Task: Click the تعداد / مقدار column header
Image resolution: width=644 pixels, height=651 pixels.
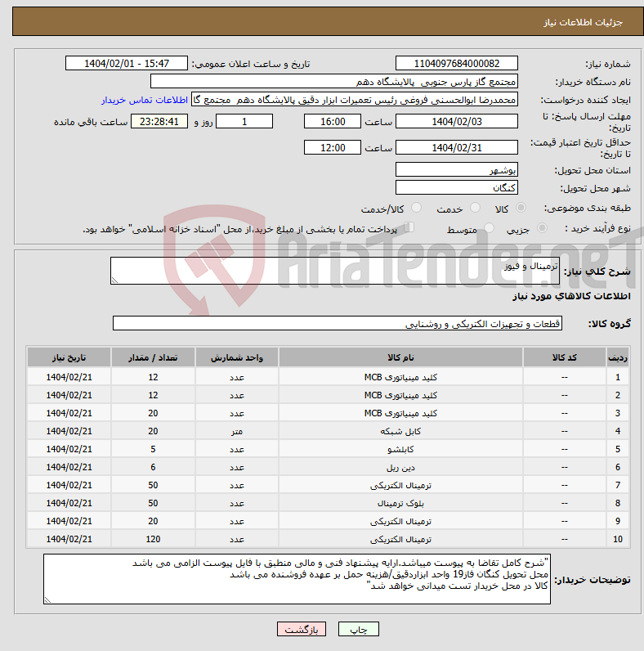Action: click(x=153, y=357)
